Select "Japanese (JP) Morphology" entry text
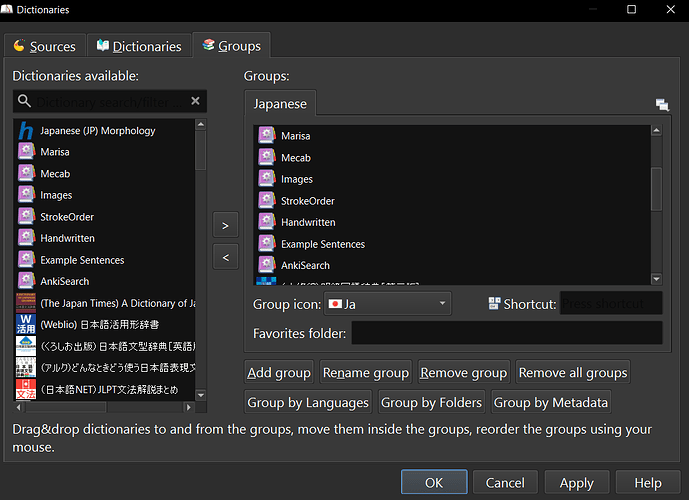This screenshot has height=500, width=689. pos(98,130)
